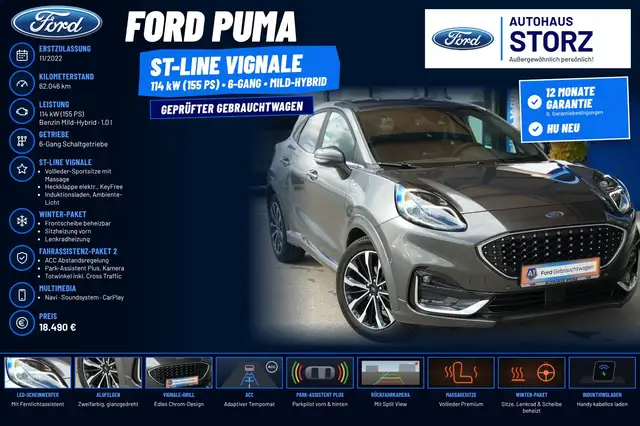This screenshot has height=426, width=640.
Task: Click the mileage value 62.046 km
Action: click(x=55, y=86)
